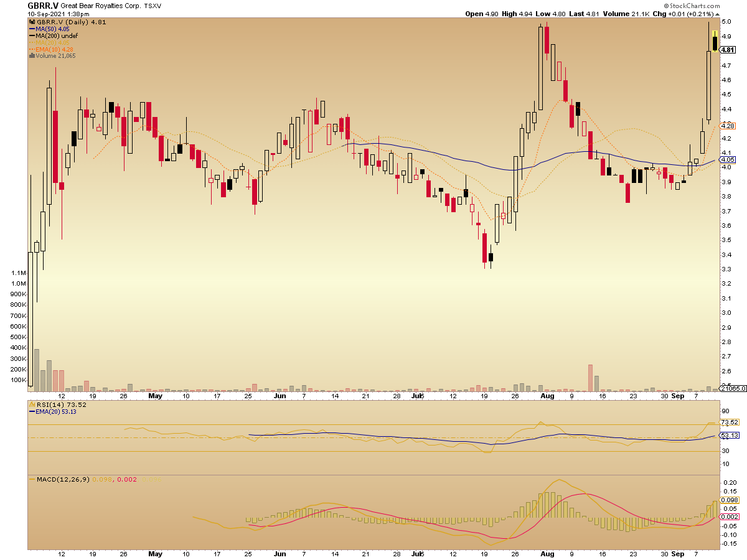Click the 90 level on the RSI axis

(x=726, y=411)
